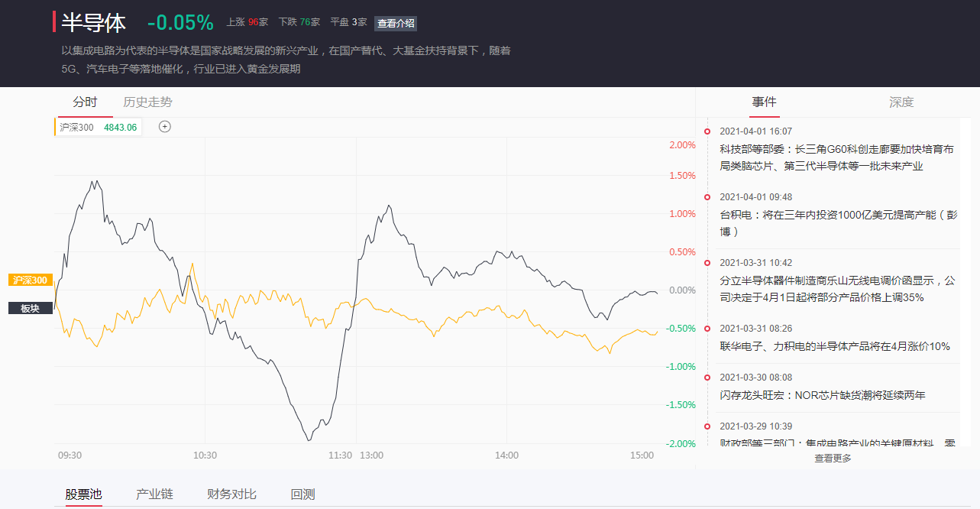The width and height of the screenshot is (980, 509).
Task: Select the 事件 tab
Action: pos(764,102)
